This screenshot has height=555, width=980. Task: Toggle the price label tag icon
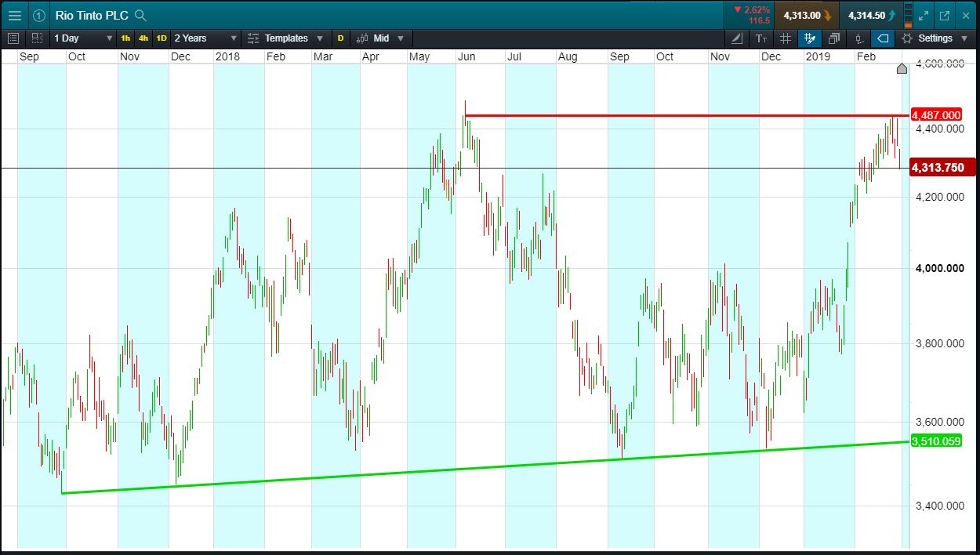[883, 38]
